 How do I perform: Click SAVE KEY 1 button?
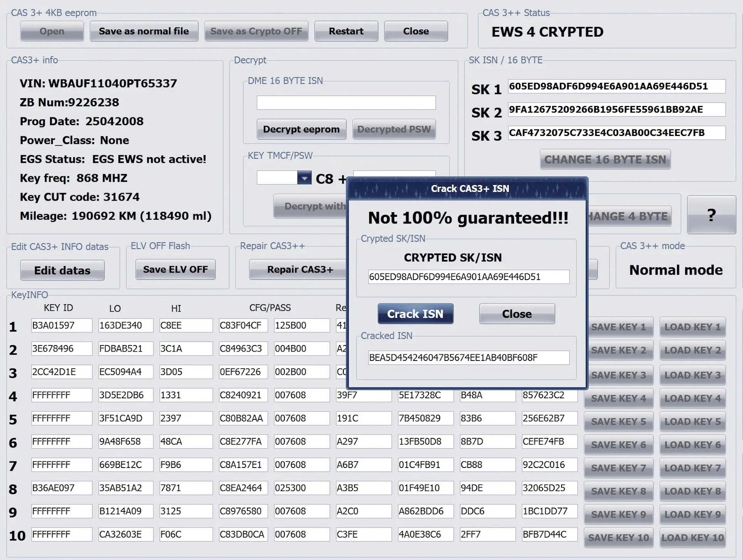(x=619, y=327)
